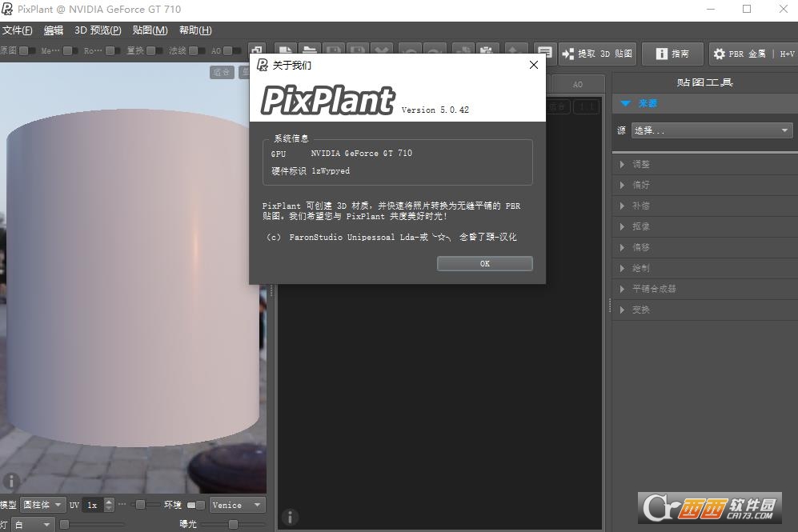The width and height of the screenshot is (798, 532).
Task: Click the first save disk icon
Action: (x=334, y=50)
